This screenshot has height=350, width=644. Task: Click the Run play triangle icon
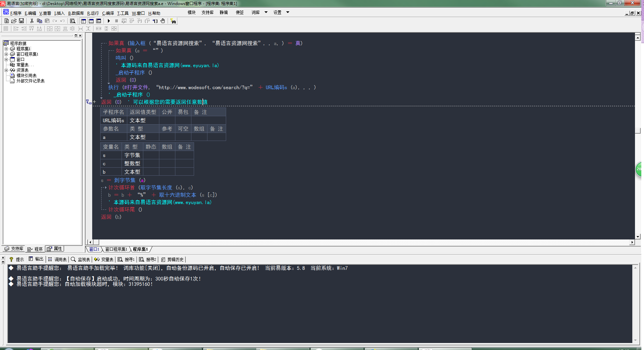pyautogui.click(x=109, y=21)
